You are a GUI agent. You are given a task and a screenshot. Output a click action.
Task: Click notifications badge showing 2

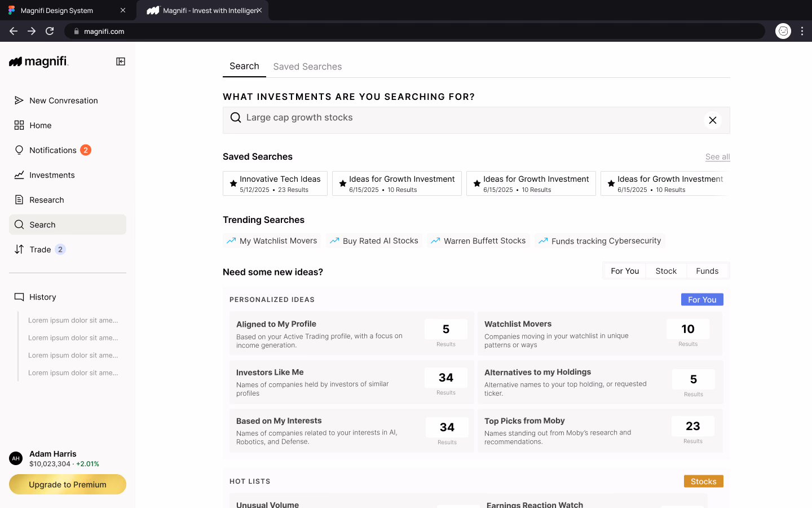86,150
